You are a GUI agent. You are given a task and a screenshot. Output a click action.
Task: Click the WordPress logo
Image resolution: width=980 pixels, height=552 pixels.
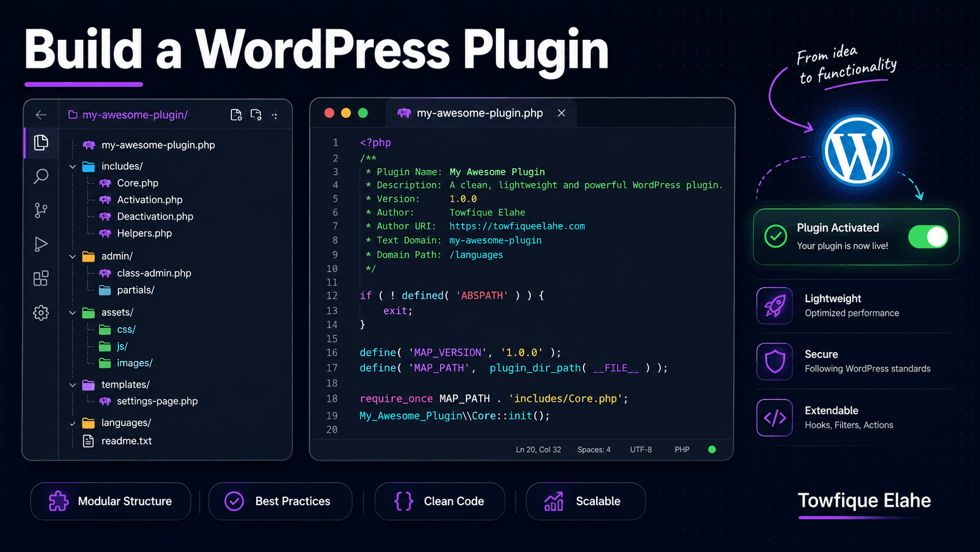pos(857,150)
